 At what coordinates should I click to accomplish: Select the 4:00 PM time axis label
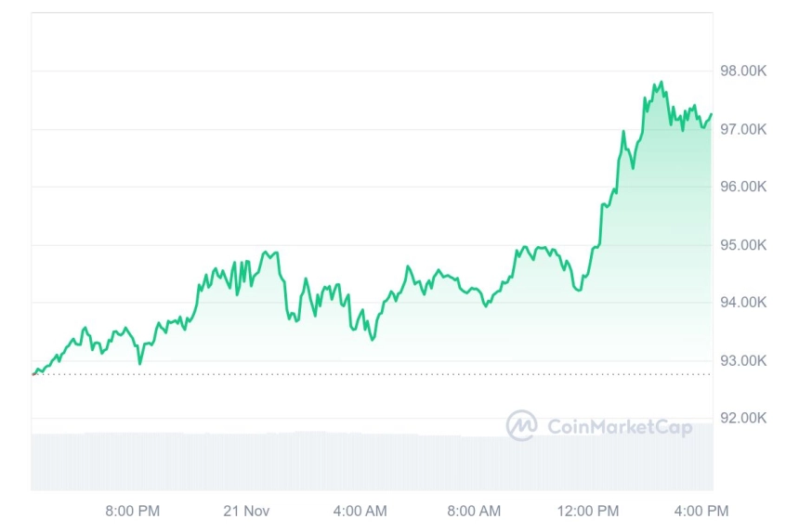701,511
